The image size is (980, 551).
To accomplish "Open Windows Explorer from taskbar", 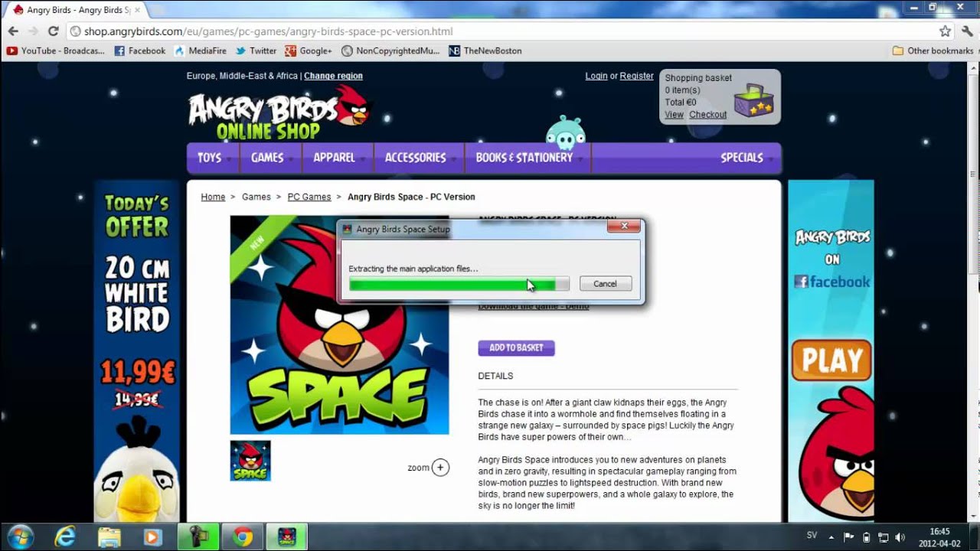I will tap(109, 536).
